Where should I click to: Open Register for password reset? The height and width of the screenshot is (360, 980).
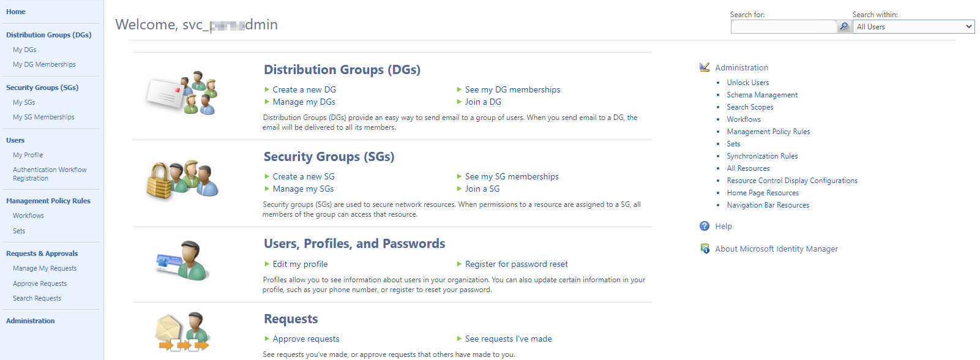tap(516, 264)
